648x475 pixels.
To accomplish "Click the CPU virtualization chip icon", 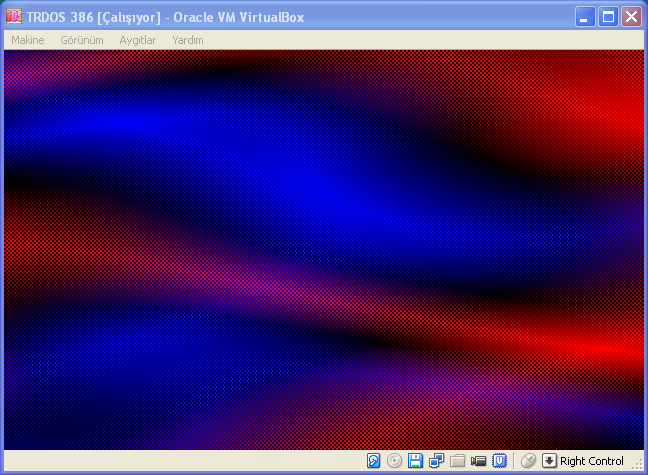I will click(x=499, y=461).
